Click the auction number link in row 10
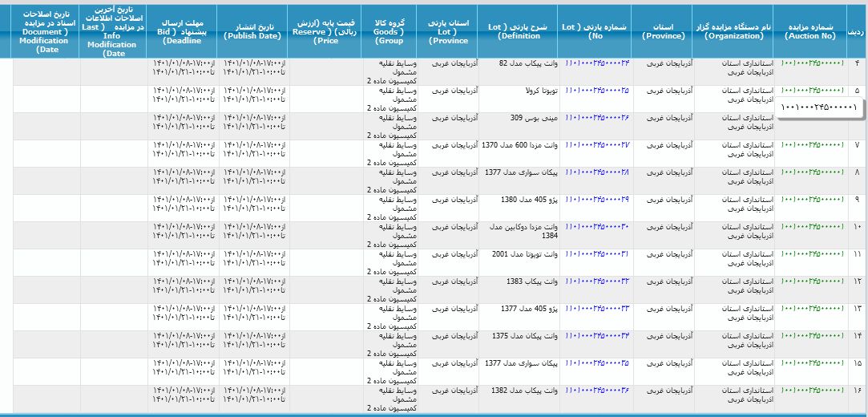Image resolution: width=868 pixels, height=417 pixels. pos(812,227)
